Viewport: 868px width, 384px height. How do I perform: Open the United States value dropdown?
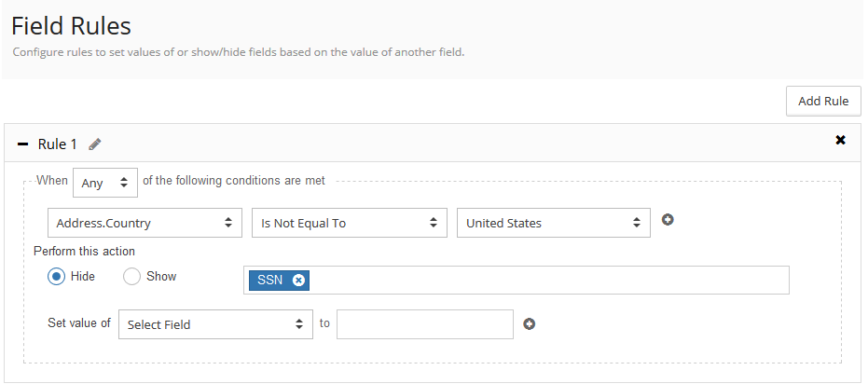[553, 223]
